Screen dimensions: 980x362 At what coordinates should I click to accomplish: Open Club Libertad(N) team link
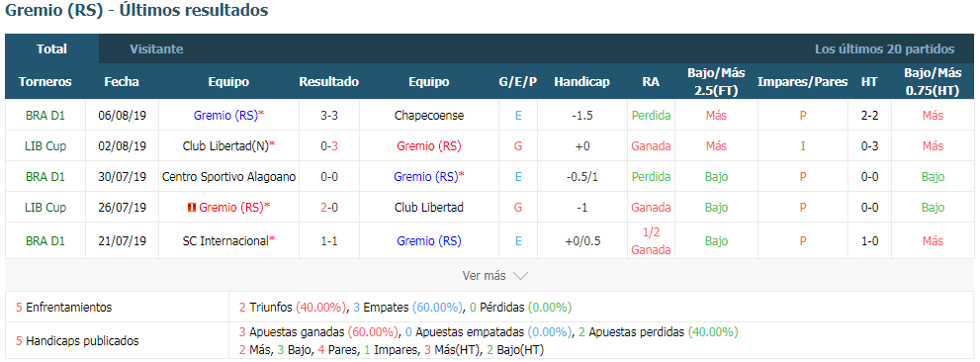click(225, 146)
